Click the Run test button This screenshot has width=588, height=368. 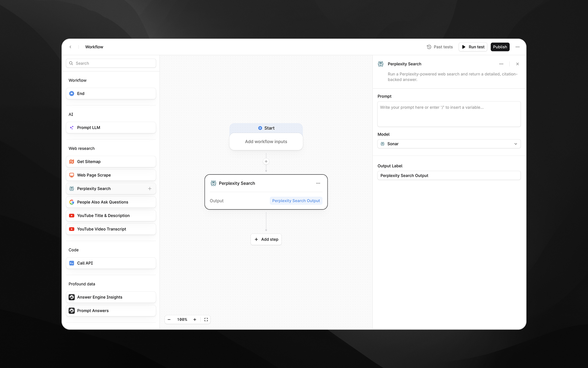(x=473, y=47)
